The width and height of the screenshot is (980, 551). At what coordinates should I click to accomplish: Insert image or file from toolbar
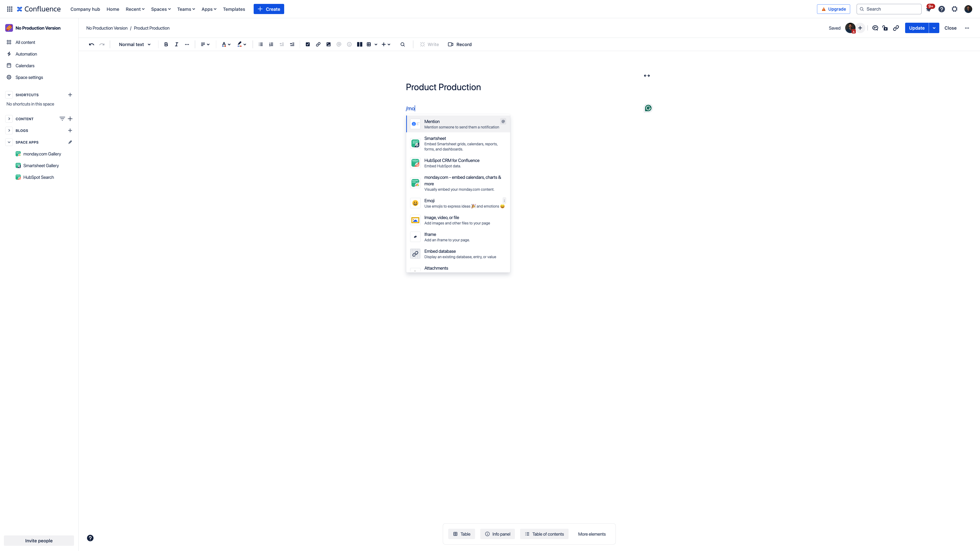tap(328, 45)
